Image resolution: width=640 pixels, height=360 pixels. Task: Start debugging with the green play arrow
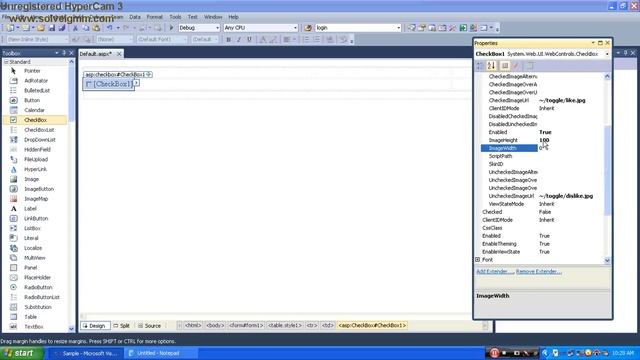[x=171, y=28]
